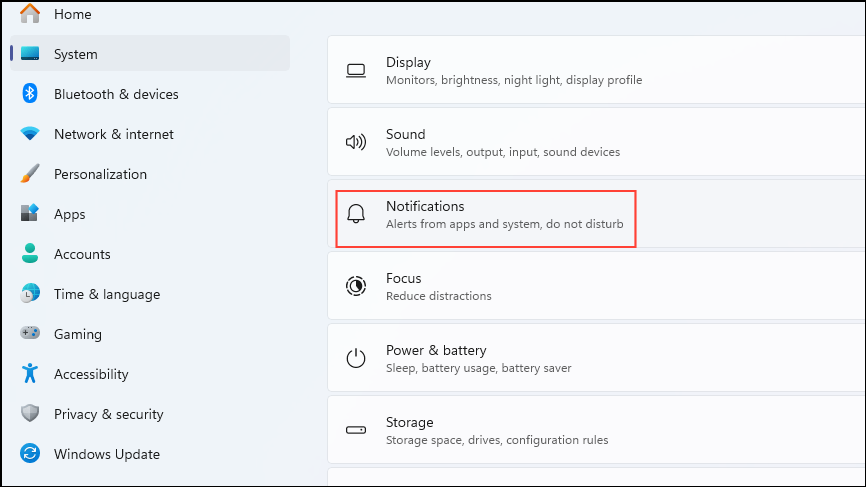Open the Notifications settings title
866x487 pixels.
(x=425, y=206)
